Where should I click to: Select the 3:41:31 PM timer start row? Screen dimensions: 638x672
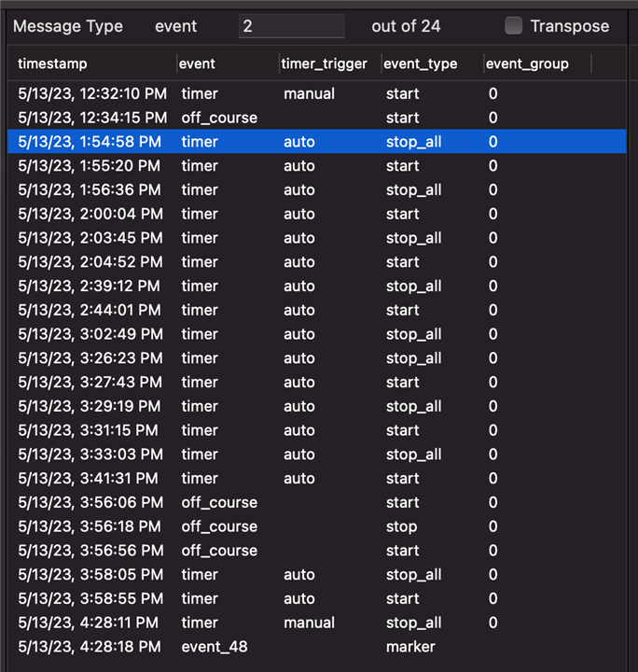click(317, 478)
